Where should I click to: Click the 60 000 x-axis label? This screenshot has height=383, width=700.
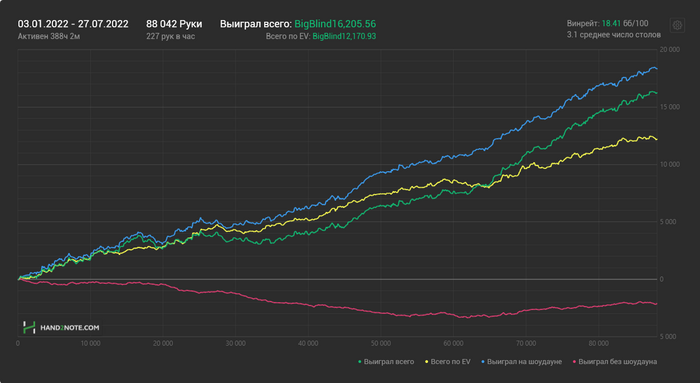click(454, 343)
